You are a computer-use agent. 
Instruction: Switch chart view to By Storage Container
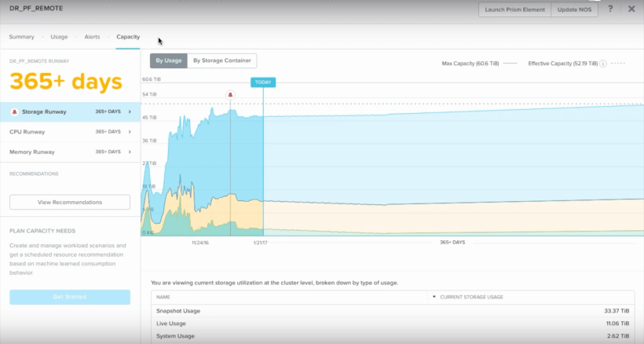pos(222,60)
